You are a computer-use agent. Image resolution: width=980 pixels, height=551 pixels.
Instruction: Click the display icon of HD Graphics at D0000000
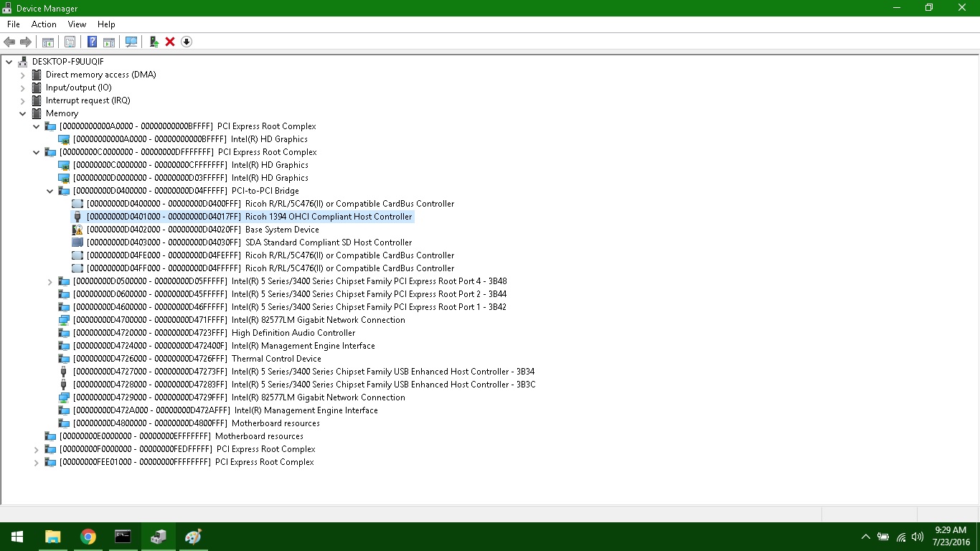point(64,178)
